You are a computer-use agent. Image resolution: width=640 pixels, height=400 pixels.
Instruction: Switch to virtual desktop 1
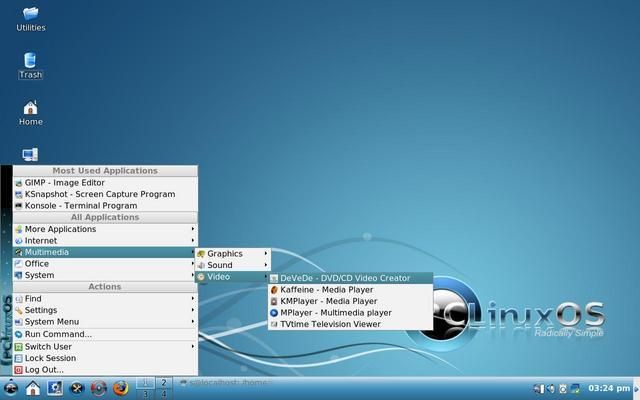[x=145, y=383]
